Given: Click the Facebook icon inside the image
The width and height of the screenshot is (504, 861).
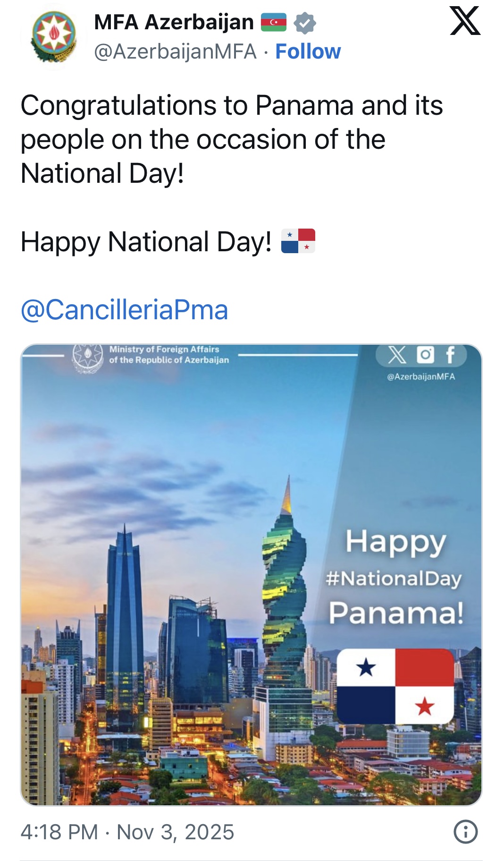Looking at the screenshot, I should tap(450, 355).
